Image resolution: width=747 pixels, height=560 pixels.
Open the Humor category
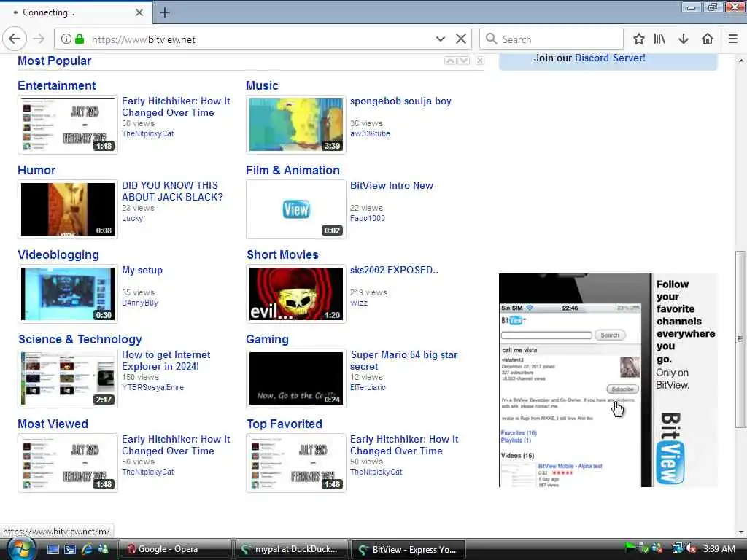[x=36, y=170]
